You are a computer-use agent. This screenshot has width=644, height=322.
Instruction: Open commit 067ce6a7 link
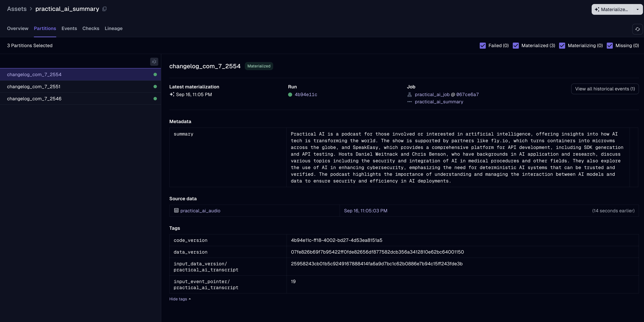(467, 95)
